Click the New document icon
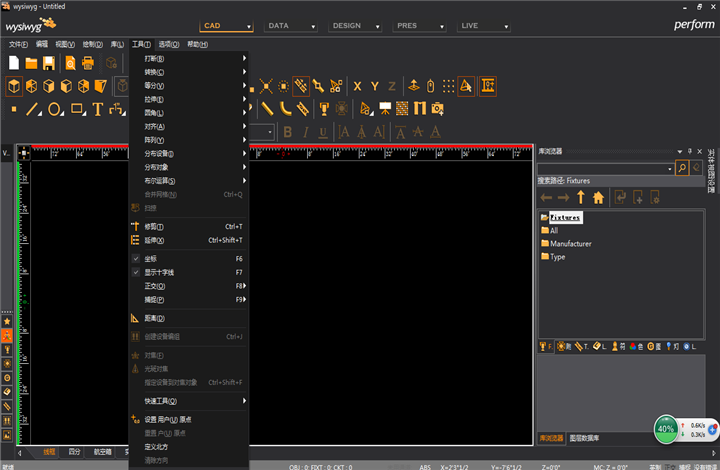The height and width of the screenshot is (470, 720). pos(14,63)
